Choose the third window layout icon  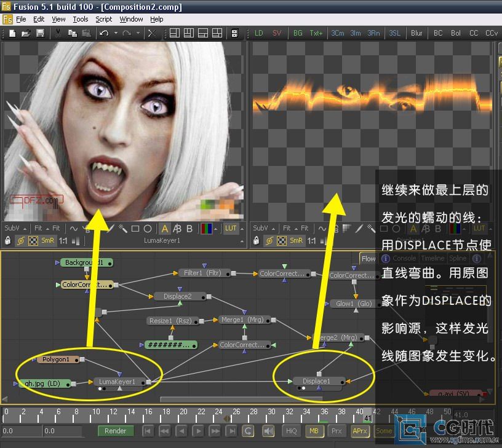(x=203, y=33)
